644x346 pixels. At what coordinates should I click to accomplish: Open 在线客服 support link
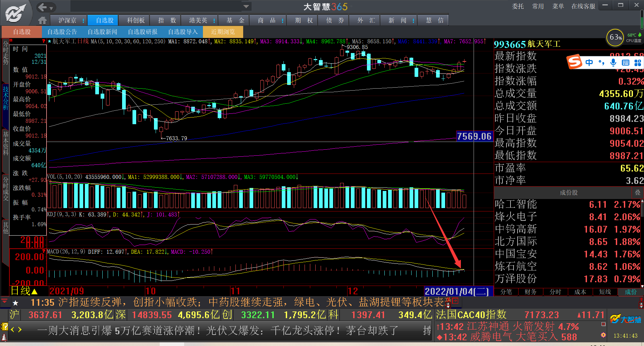[583, 6]
